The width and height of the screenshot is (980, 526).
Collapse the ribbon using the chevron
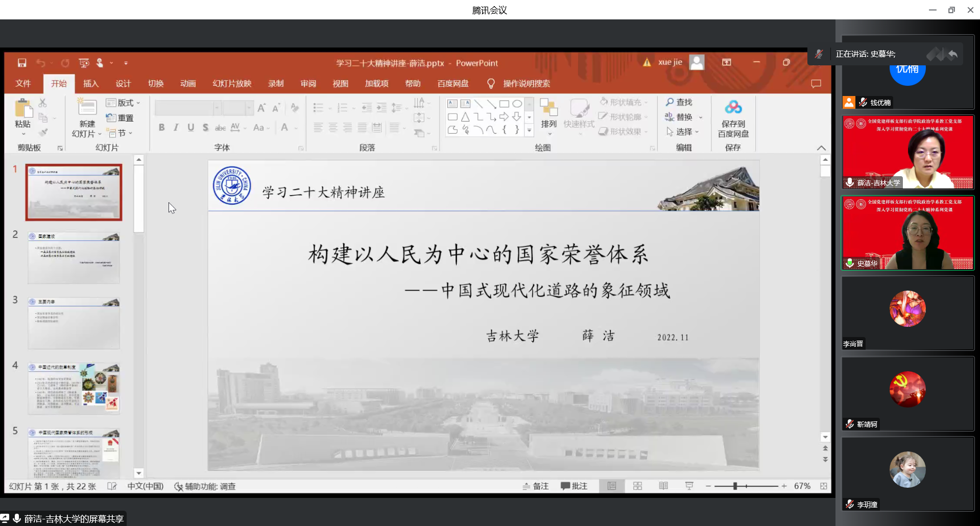[x=821, y=148]
